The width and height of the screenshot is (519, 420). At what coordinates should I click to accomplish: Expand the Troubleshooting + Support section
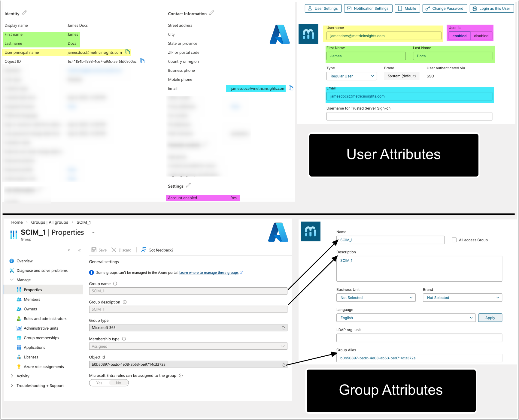pos(12,385)
